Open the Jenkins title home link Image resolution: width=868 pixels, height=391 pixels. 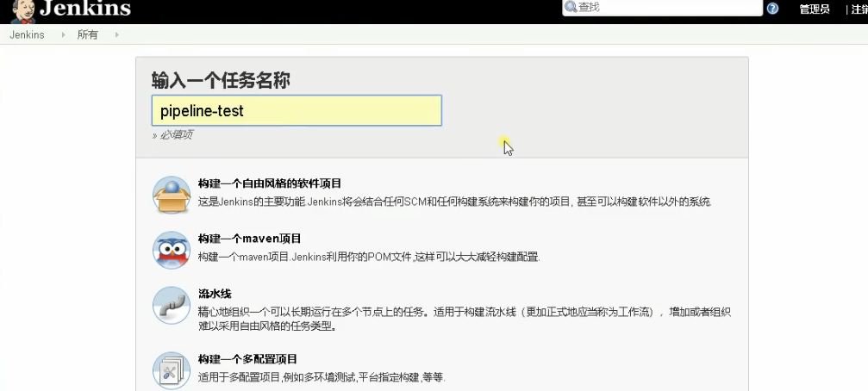pos(85,9)
